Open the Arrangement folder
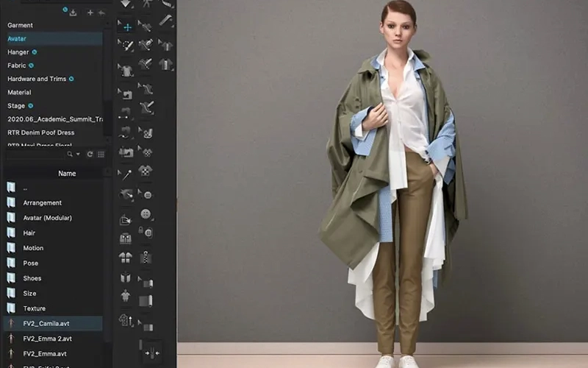This screenshot has width=588, height=368. 42,202
